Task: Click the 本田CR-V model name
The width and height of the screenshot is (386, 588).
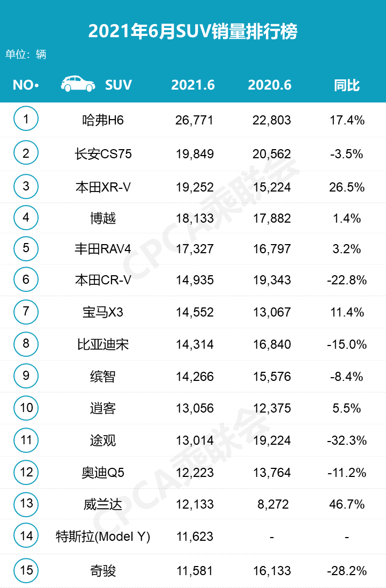Action: (103, 280)
